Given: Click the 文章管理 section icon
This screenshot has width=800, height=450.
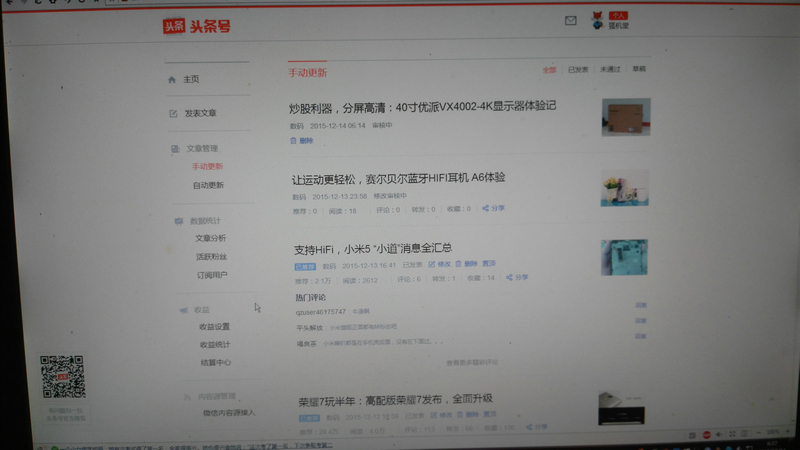Looking at the screenshot, I should (175, 148).
